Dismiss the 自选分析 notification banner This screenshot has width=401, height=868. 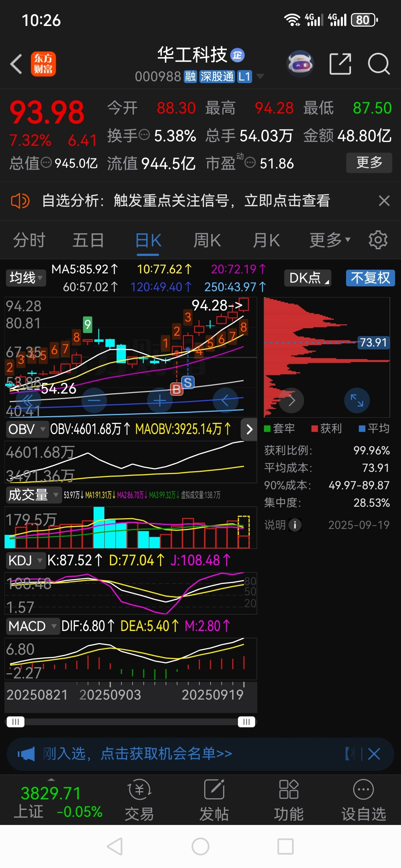[384, 201]
